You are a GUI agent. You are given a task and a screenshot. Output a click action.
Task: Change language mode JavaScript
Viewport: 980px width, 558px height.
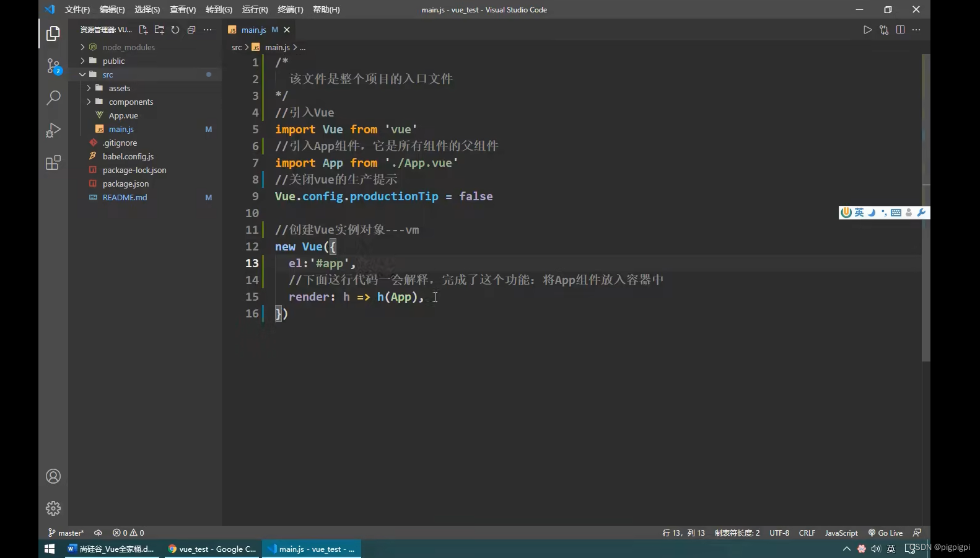841,533
